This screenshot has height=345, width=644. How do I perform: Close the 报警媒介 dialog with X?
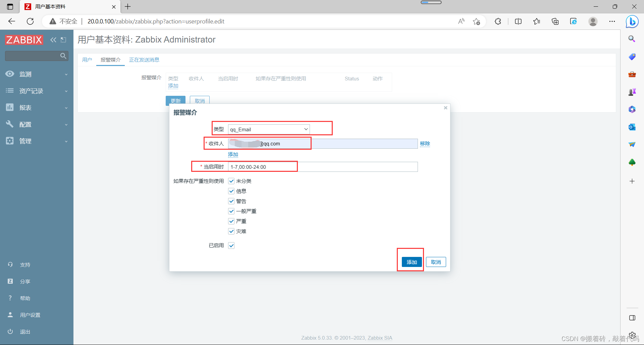445,108
